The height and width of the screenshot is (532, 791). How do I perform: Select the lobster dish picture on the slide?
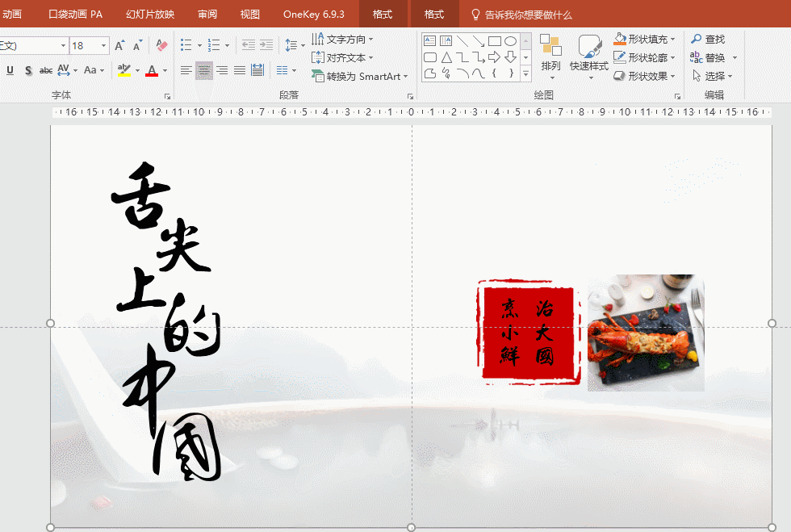click(x=646, y=333)
